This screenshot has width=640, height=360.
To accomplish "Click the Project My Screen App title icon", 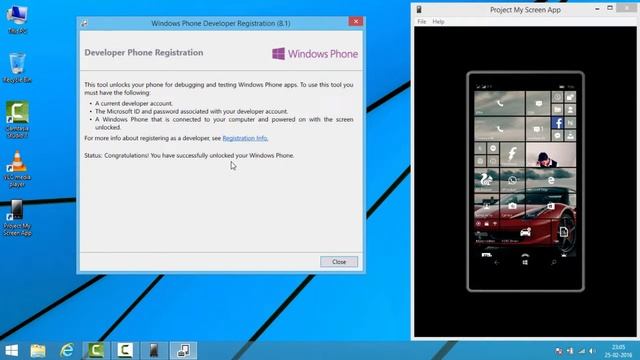I will click(x=419, y=9).
